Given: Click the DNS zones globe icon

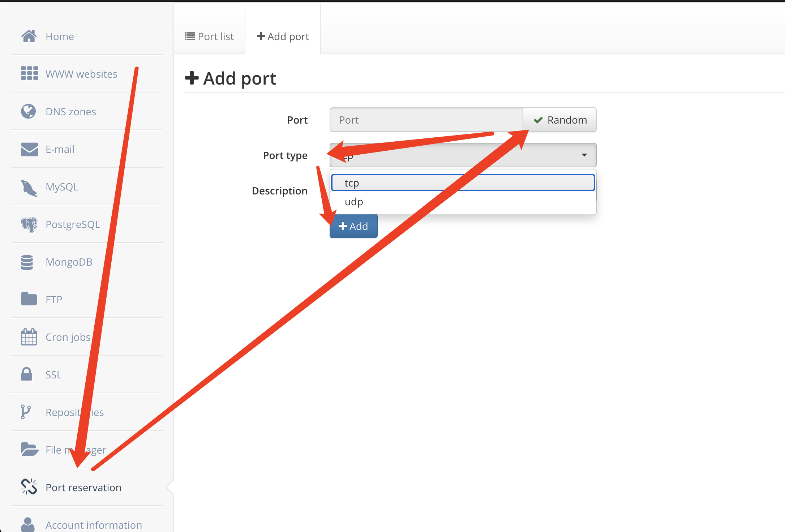Looking at the screenshot, I should (x=28, y=111).
